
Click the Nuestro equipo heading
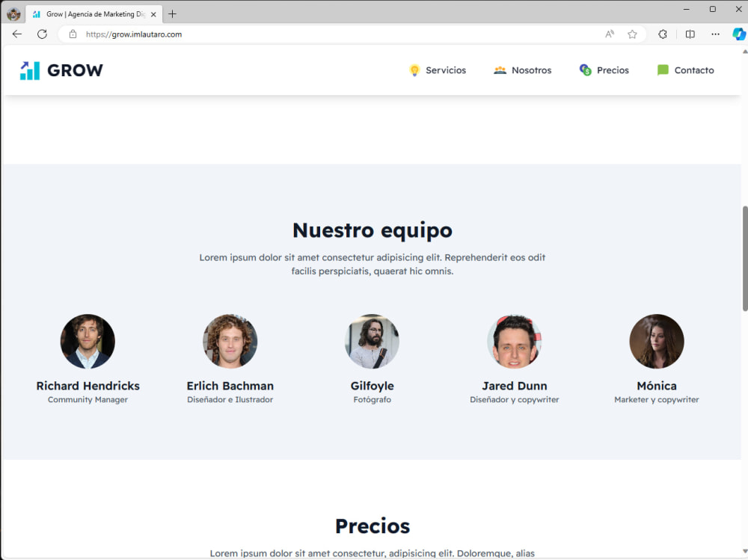pos(372,230)
